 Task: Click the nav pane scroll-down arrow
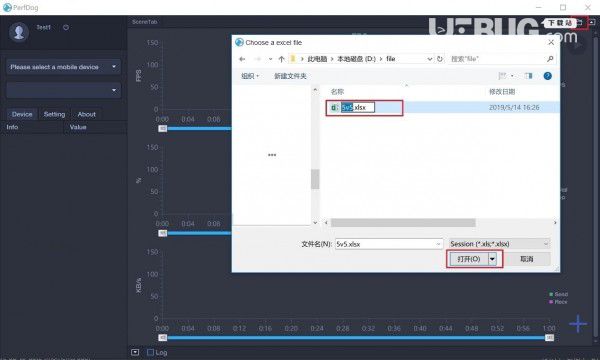pos(315,223)
